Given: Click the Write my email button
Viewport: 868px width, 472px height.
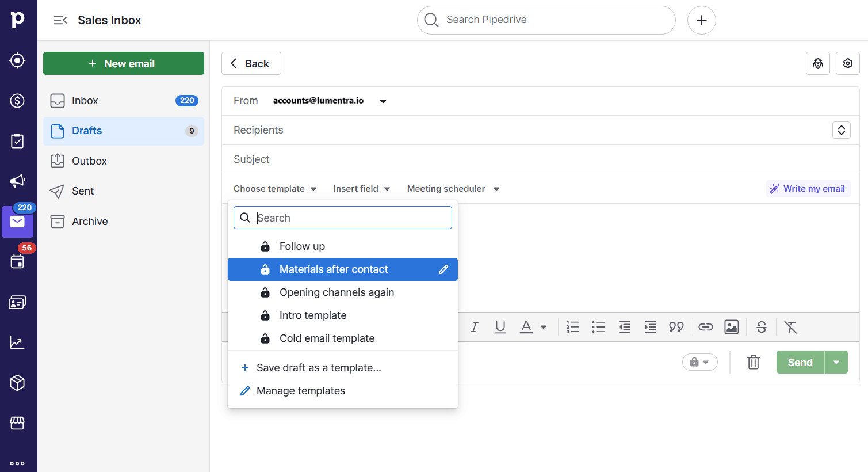Looking at the screenshot, I should tap(808, 188).
